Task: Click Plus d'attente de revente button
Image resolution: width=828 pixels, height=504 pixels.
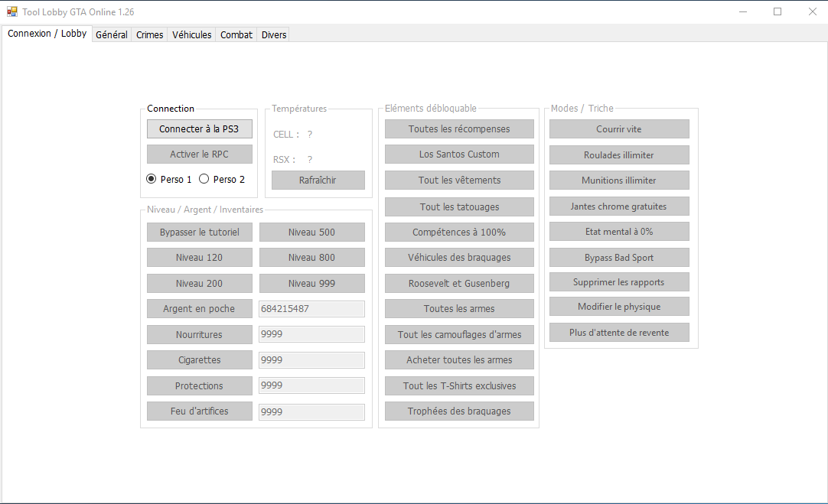Action: (619, 333)
